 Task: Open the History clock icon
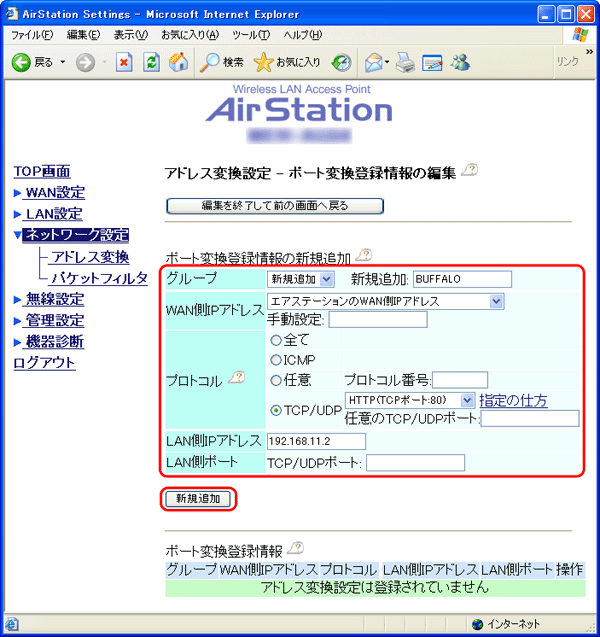pyautogui.click(x=341, y=63)
